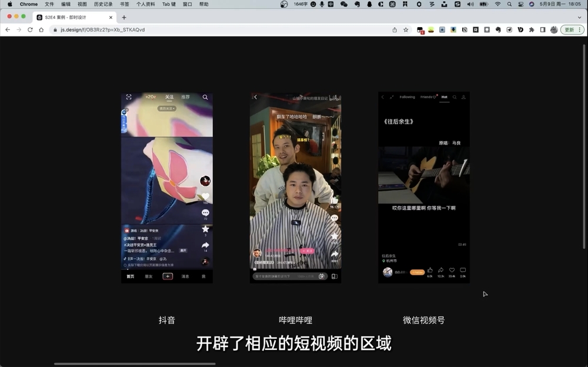This screenshot has height=367, width=588.
Task: Tap the share arrow in the Bilibili mockup
Action: [x=335, y=254]
